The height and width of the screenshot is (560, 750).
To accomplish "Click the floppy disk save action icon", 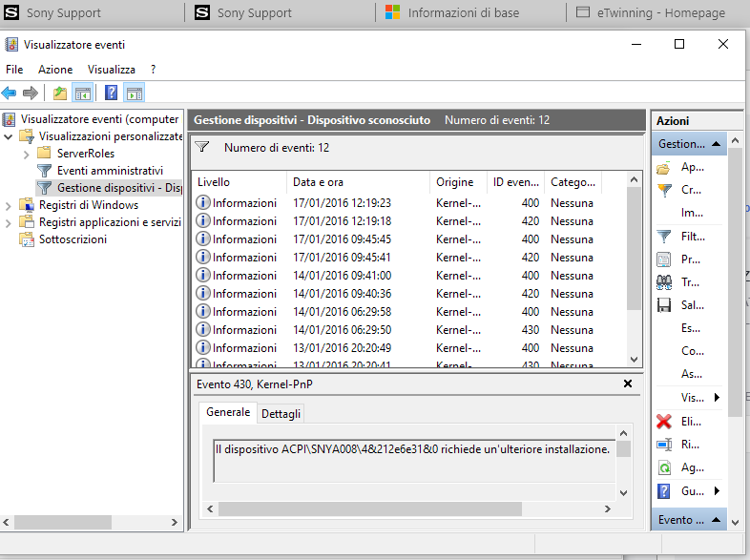I will tap(664, 305).
